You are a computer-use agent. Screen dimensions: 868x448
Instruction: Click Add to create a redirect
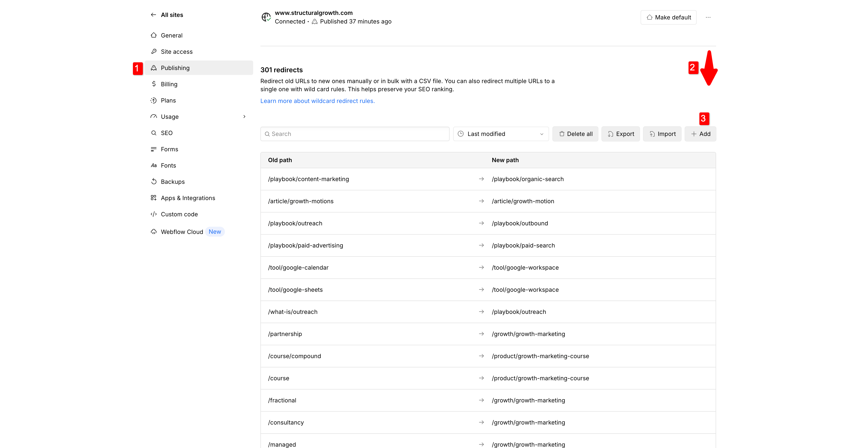700,134
